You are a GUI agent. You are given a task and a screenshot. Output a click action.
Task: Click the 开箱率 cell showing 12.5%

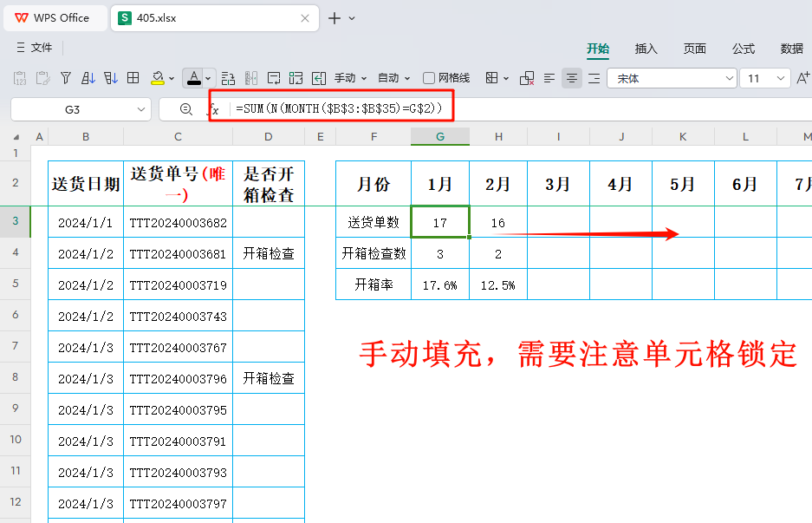click(x=498, y=284)
